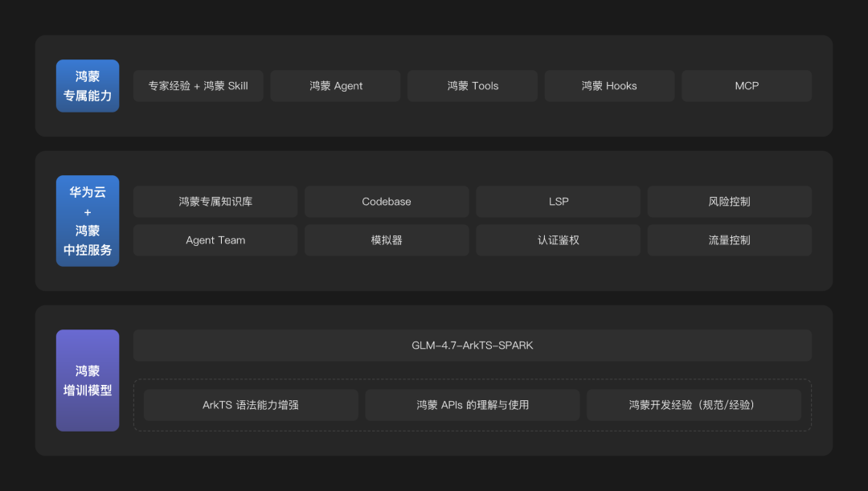Viewport: 868px width, 491px height.
Task: Select the MCP box
Action: [x=747, y=86]
